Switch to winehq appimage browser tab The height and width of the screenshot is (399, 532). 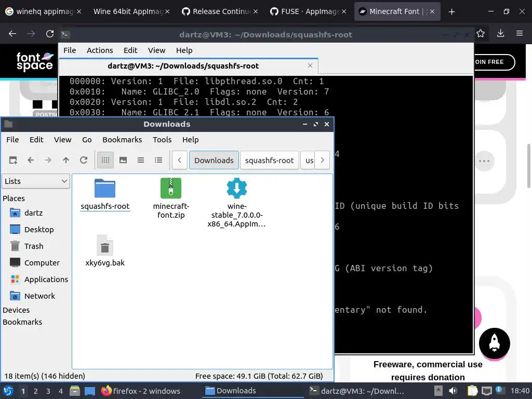44,11
